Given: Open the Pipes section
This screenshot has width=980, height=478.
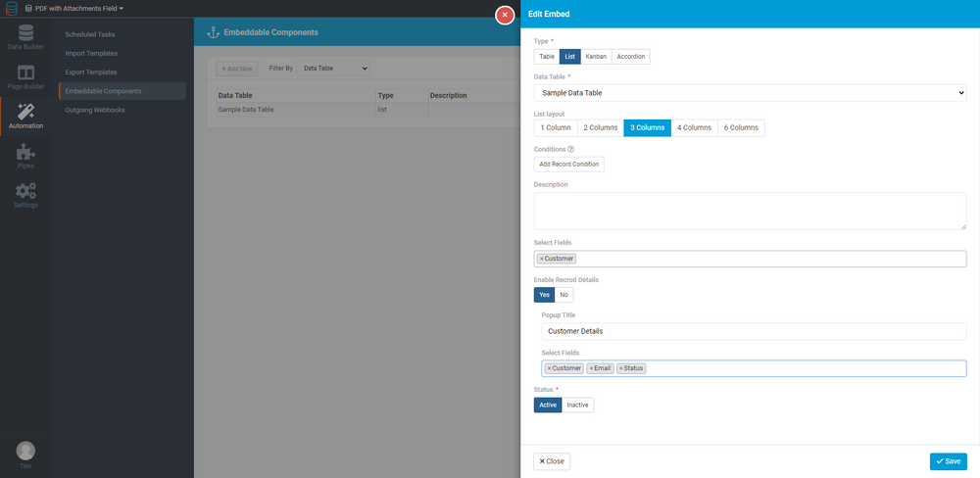Looking at the screenshot, I should 25,156.
